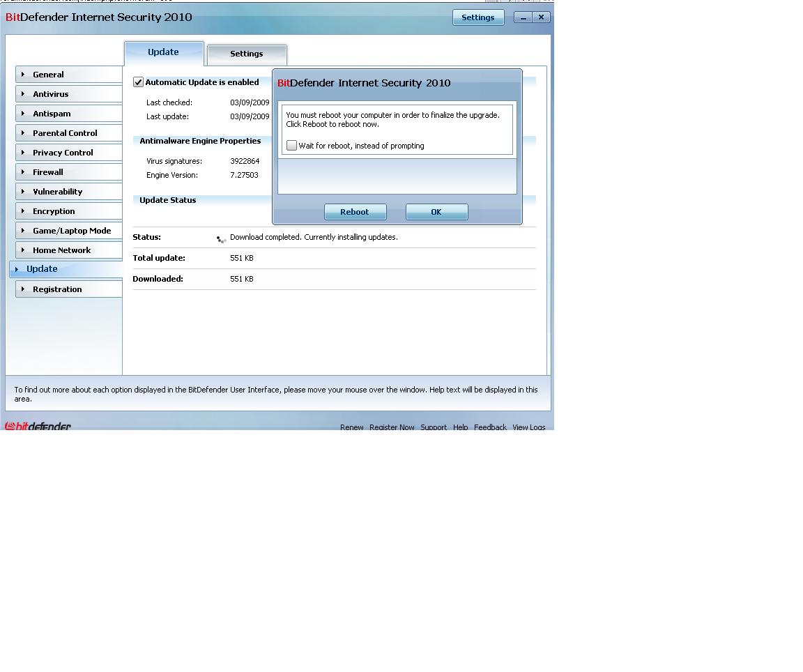803x672 pixels.
Task: Open the Help link
Action: [460, 427]
